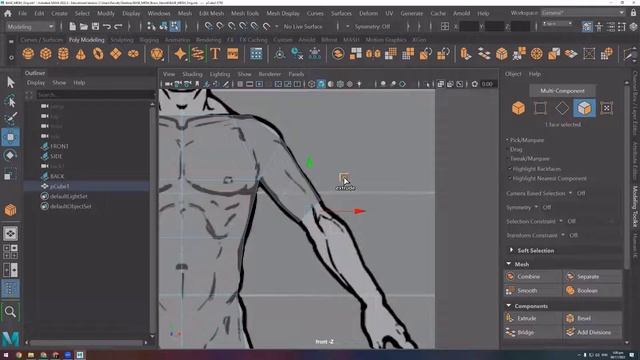This screenshot has height=360, width=640.
Task: Click the Redo arrow in the status line
Action: [118, 27]
